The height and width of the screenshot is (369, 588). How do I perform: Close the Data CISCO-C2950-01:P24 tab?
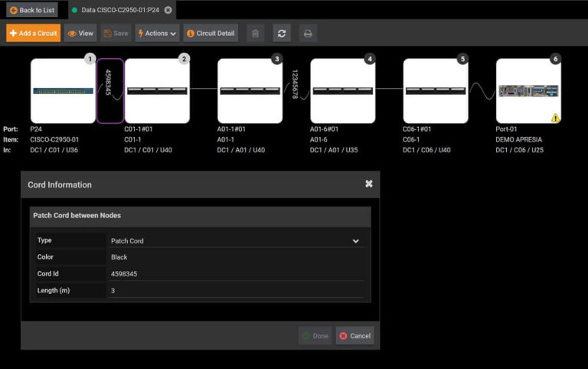click(168, 10)
